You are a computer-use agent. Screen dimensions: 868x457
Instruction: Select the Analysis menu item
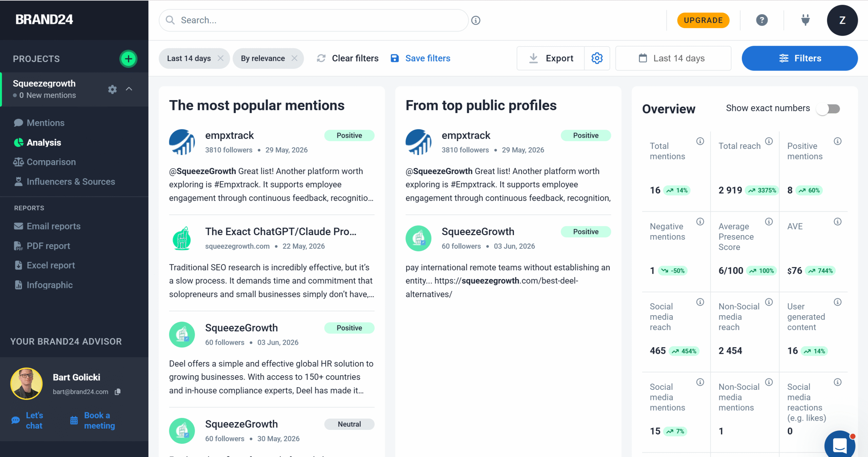pyautogui.click(x=38, y=142)
